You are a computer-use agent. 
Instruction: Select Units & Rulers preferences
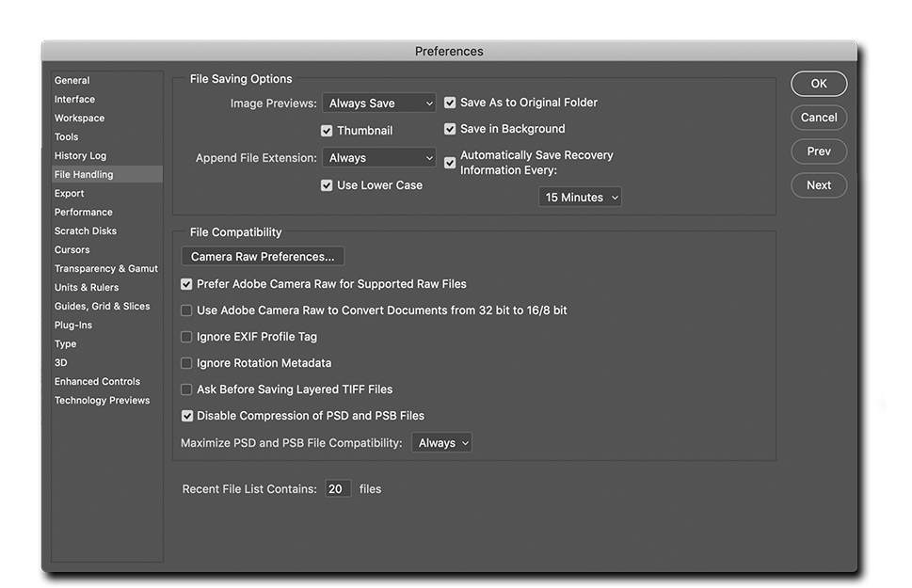point(88,287)
